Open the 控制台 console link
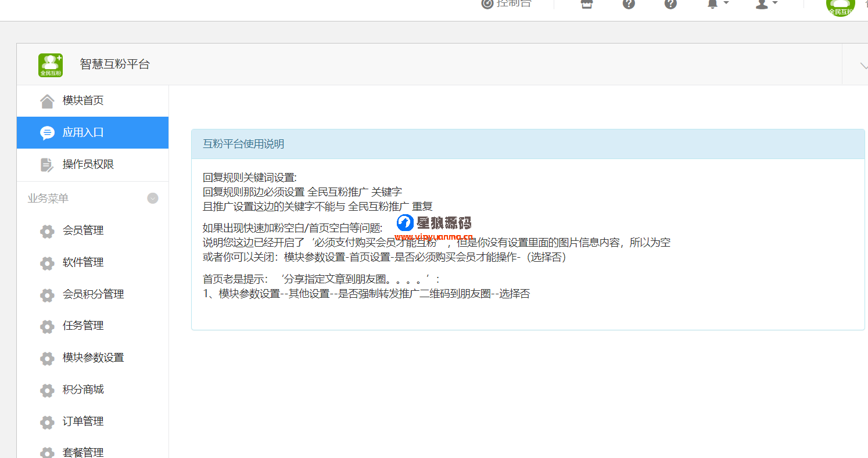This screenshot has height=458, width=868. (506, 3)
